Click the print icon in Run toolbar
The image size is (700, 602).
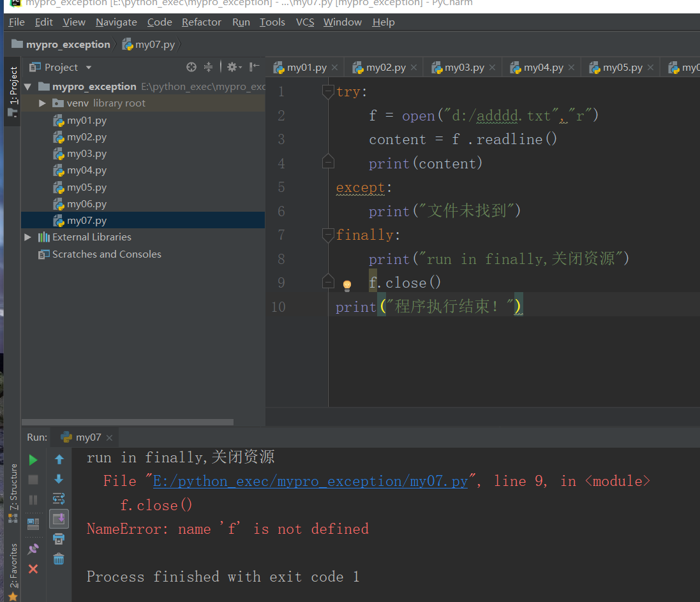[59, 539]
